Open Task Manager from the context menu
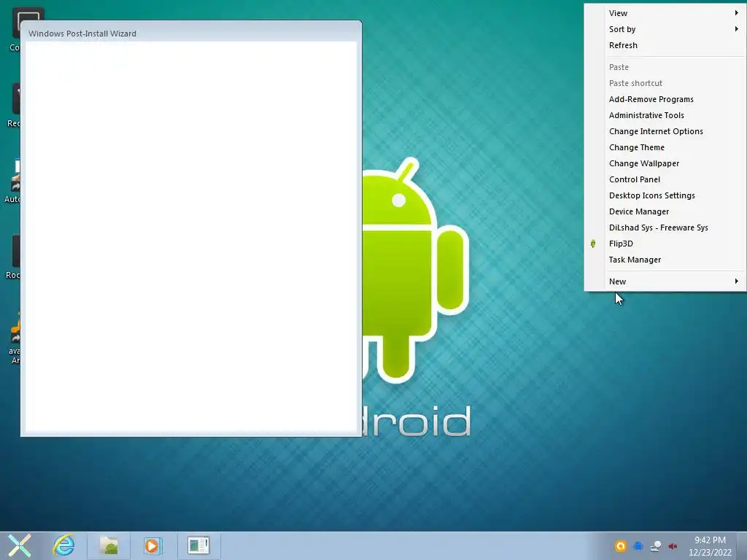 point(665,260)
